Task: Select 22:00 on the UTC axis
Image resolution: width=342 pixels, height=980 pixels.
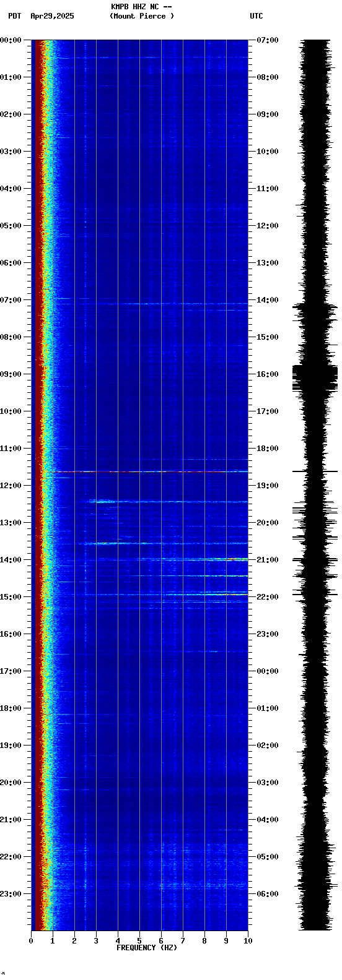Action: point(268,597)
